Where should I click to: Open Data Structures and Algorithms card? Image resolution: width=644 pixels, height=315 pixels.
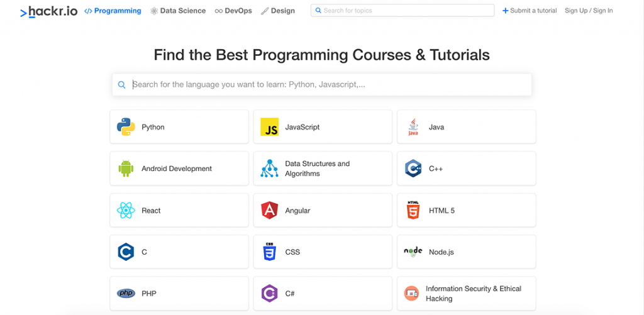pos(323,169)
